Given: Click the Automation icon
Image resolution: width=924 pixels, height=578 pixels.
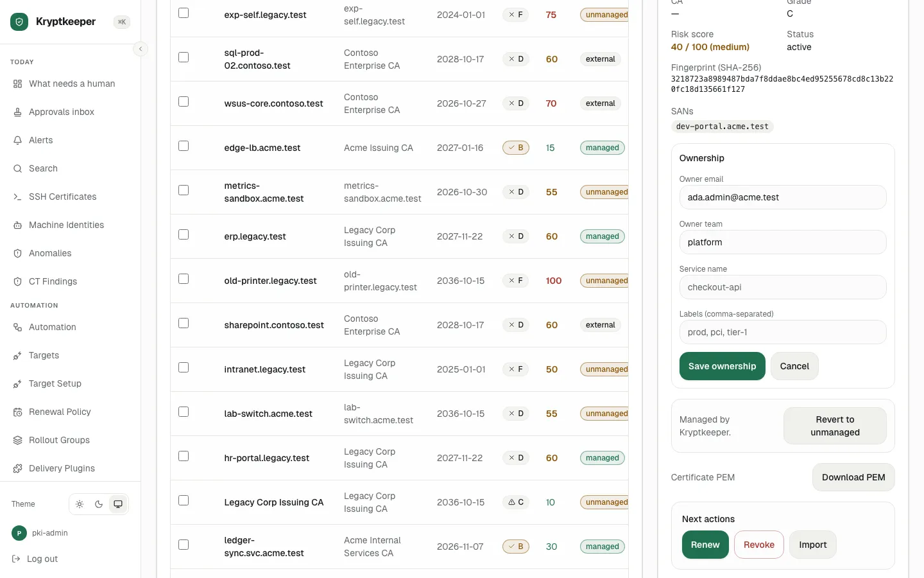Looking at the screenshot, I should point(17,327).
